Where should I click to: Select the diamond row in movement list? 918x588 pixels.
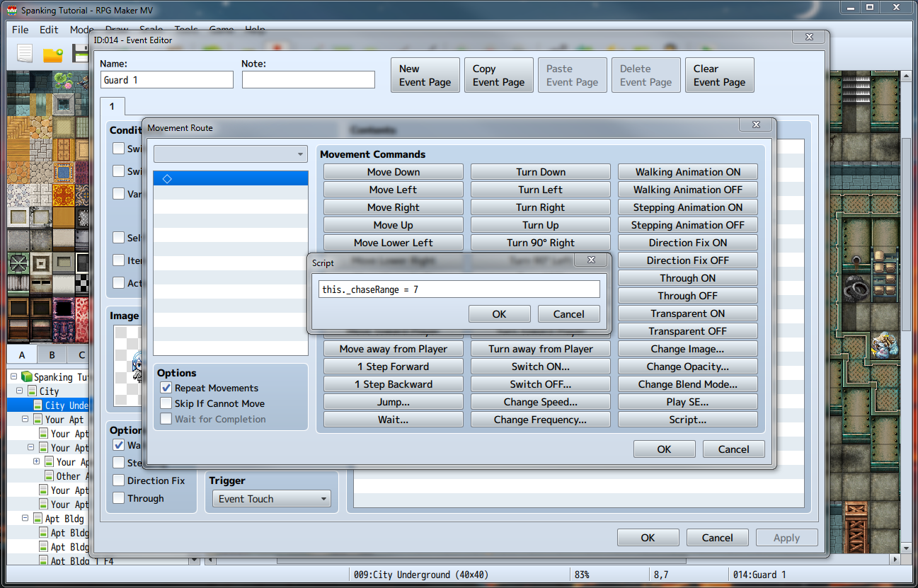231,178
